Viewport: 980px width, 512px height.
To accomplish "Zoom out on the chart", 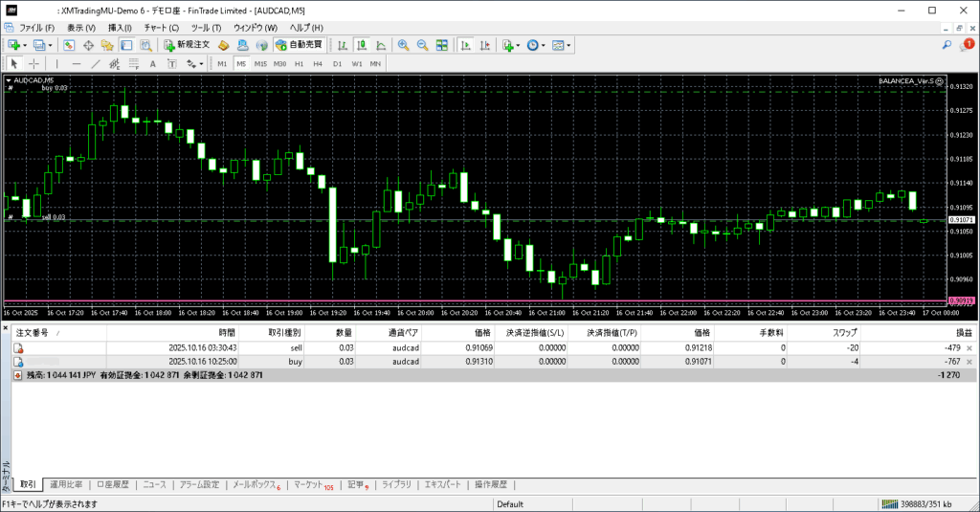I will [x=422, y=45].
